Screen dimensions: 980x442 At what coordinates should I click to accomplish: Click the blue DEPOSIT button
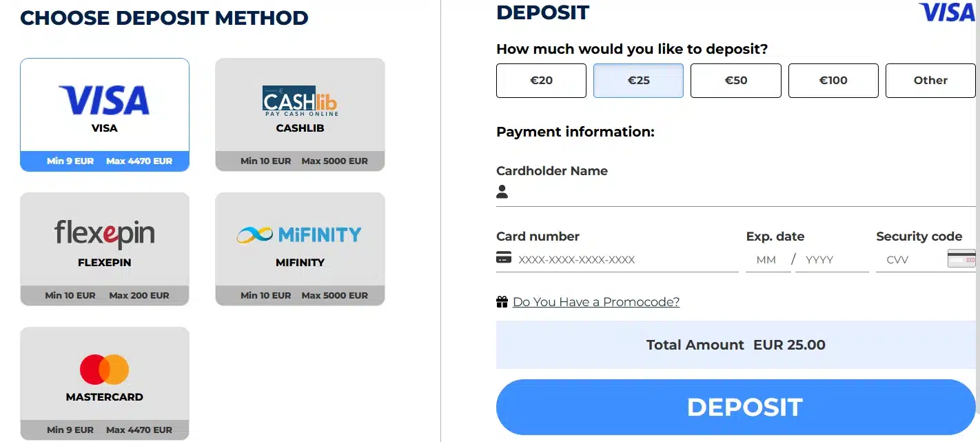pyautogui.click(x=736, y=407)
